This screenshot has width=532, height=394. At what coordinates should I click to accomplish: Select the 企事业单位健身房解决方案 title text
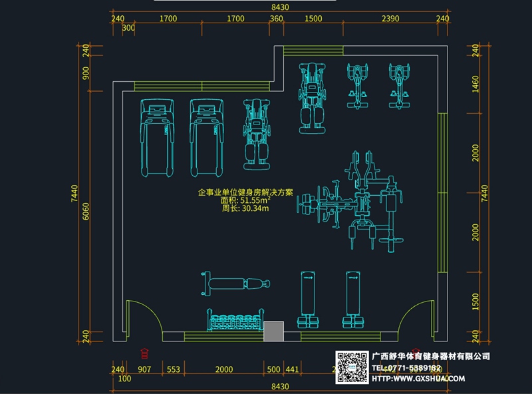click(x=245, y=192)
